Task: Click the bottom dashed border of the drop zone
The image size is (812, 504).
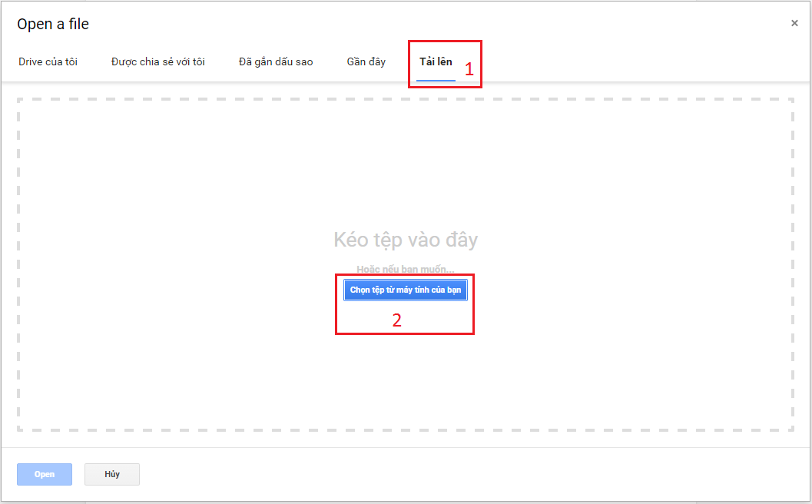Action: coord(406,429)
